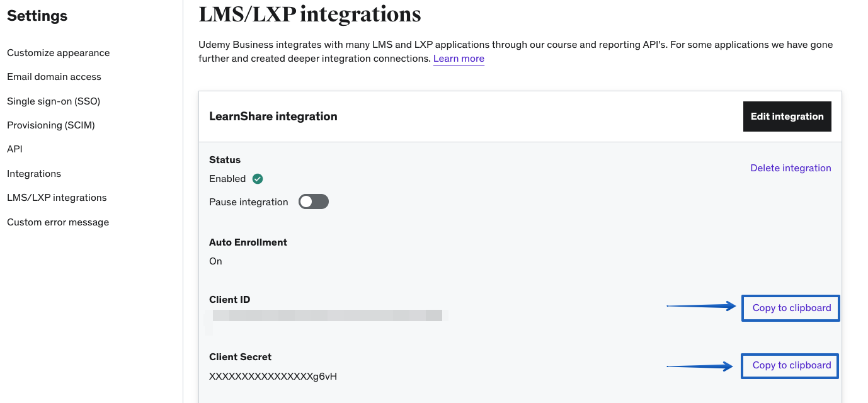Click the blurred Client ID value

(328, 315)
